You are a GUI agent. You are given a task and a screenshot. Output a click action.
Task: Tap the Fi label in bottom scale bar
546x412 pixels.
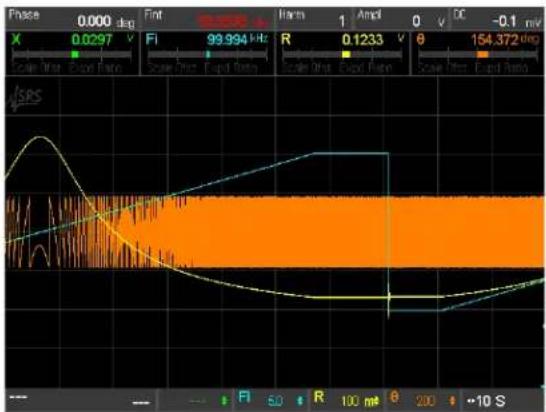[x=244, y=397]
